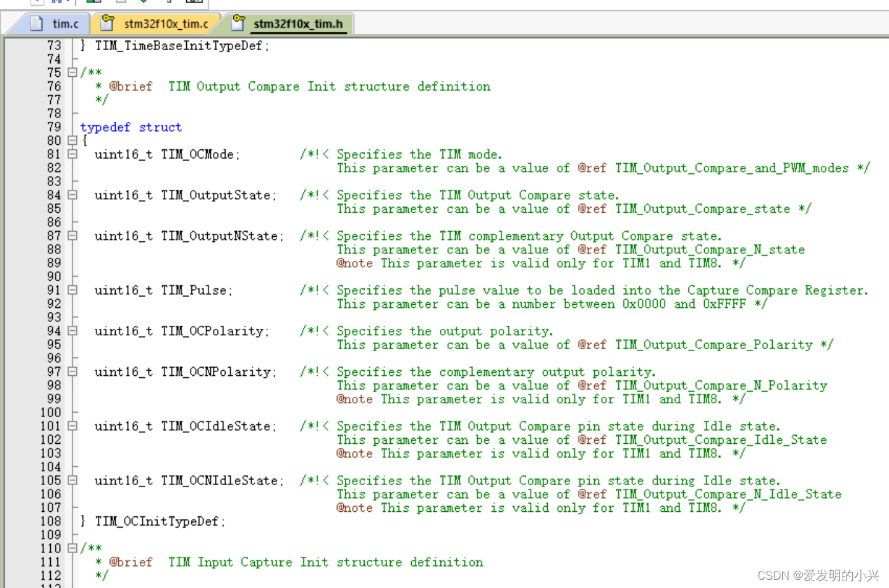Collapse the Input Capture comment at line 110
Viewport: 889px width, 588px height.
coord(72,548)
